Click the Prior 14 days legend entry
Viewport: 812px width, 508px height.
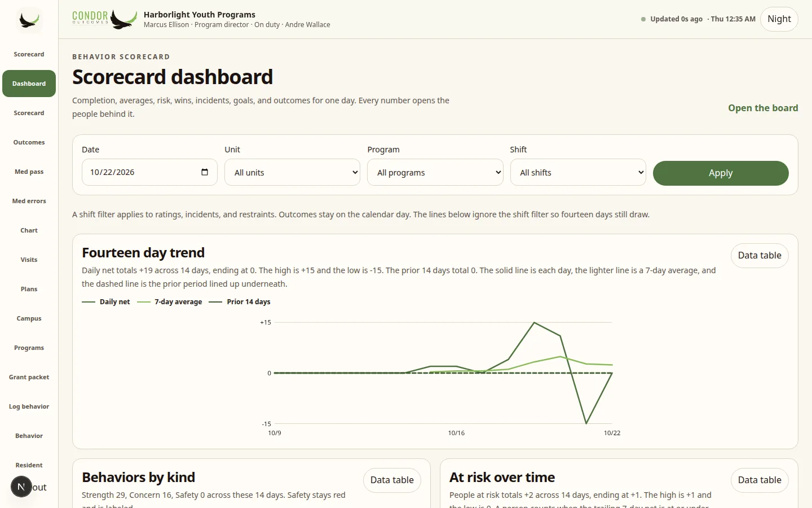240,302
